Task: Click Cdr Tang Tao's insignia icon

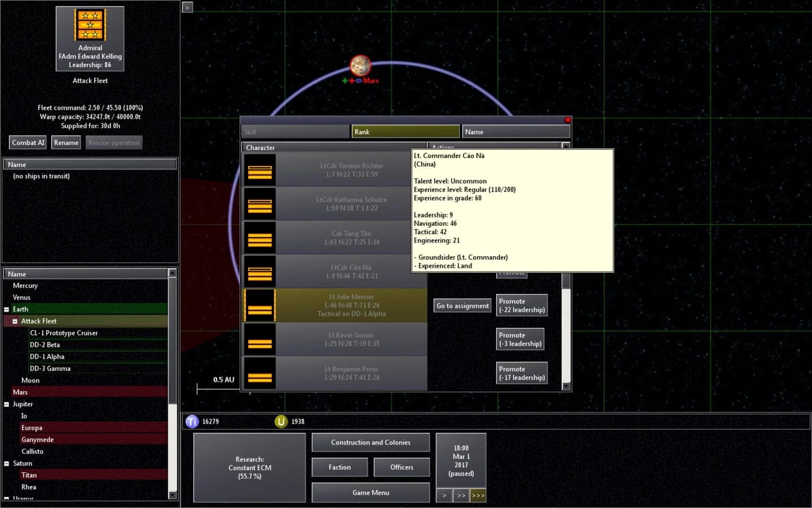Action: (259, 237)
